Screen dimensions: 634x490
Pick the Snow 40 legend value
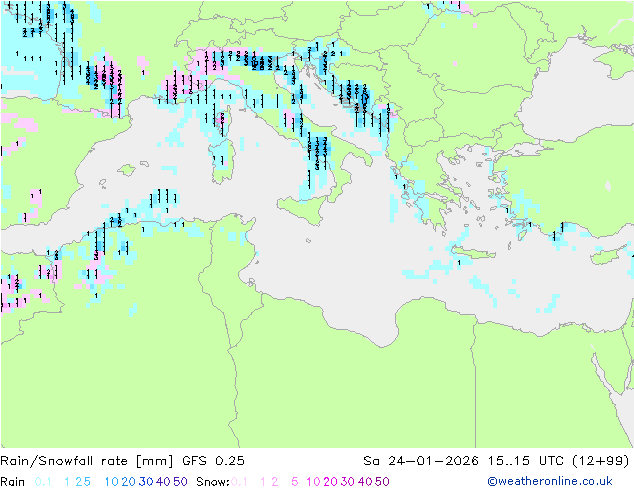tap(365, 482)
